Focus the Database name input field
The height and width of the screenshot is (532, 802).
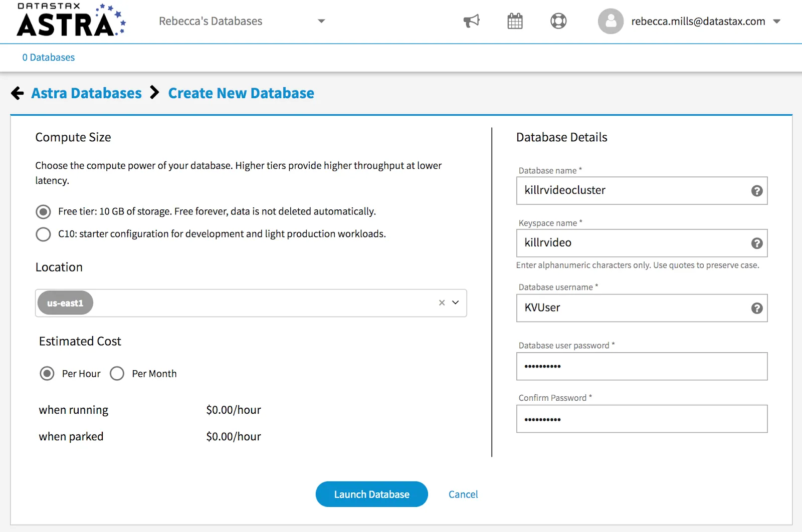point(642,190)
